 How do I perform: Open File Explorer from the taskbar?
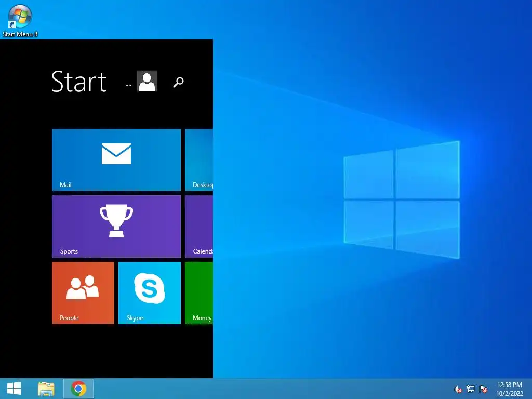(x=46, y=389)
